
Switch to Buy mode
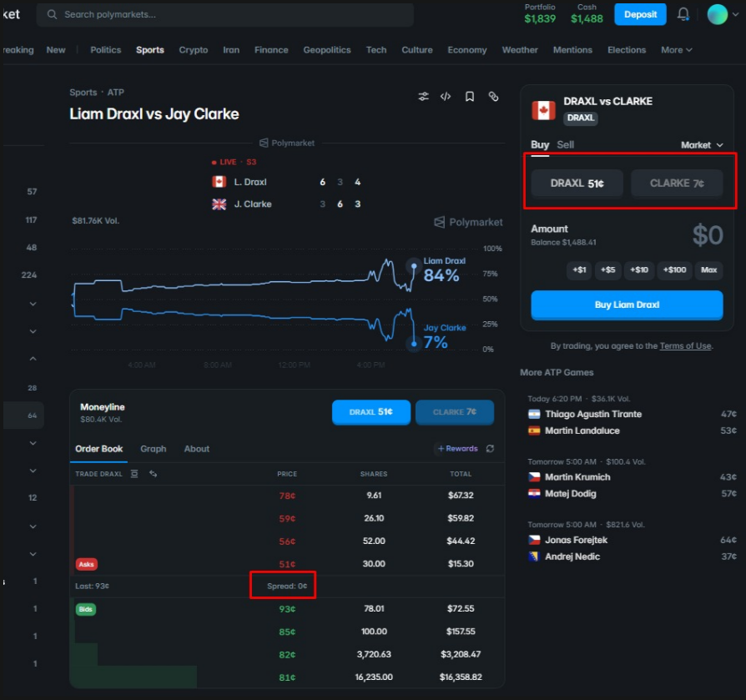[x=540, y=144]
